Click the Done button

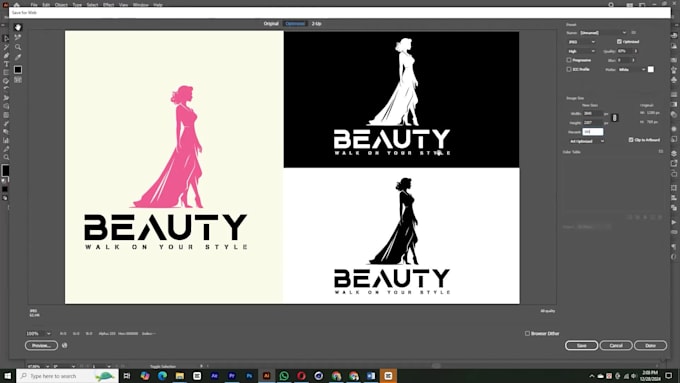(650, 345)
